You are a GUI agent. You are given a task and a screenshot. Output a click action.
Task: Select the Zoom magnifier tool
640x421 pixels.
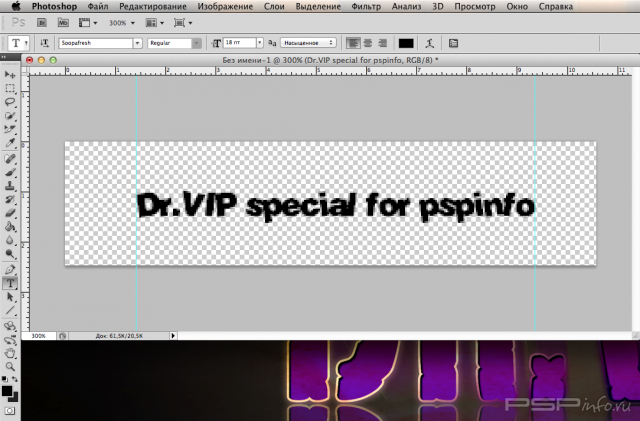[x=10, y=367]
